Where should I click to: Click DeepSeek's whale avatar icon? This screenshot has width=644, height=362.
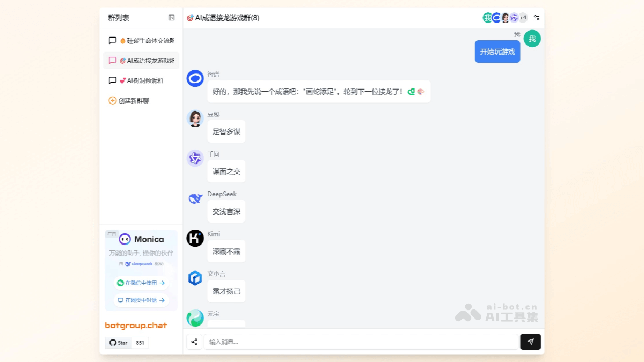pos(195,198)
